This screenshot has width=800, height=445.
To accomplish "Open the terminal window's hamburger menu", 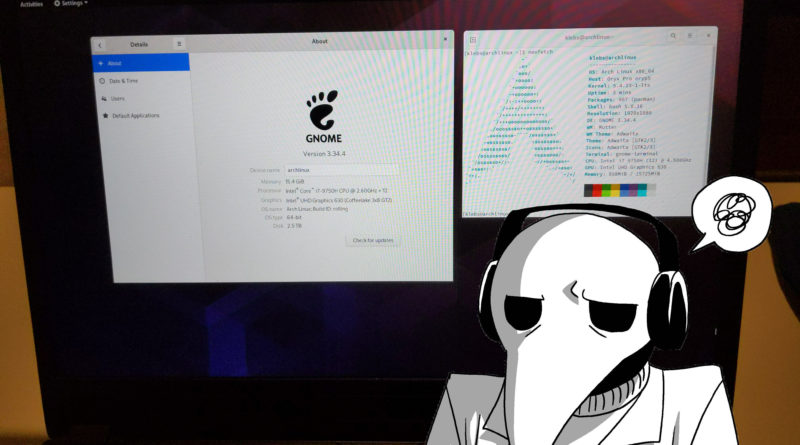I will (690, 36).
